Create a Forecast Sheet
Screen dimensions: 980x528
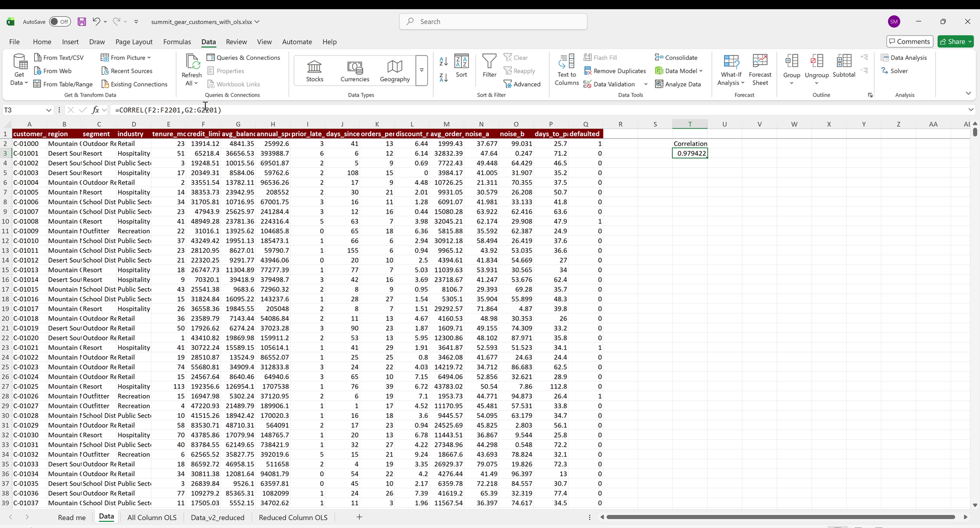point(760,69)
